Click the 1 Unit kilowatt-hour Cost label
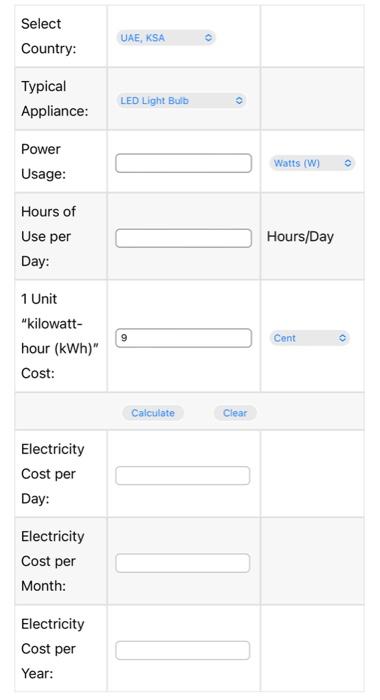 coord(59,336)
